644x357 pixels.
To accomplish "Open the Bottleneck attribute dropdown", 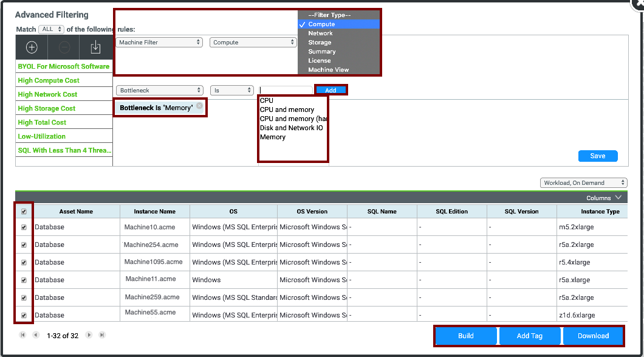I will (160, 90).
